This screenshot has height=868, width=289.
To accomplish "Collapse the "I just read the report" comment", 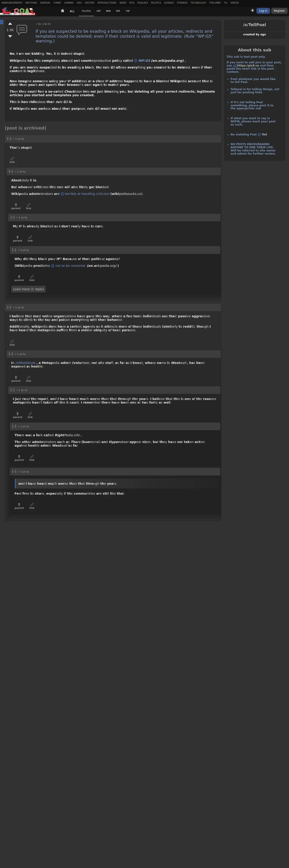I will tap(12, 390).
